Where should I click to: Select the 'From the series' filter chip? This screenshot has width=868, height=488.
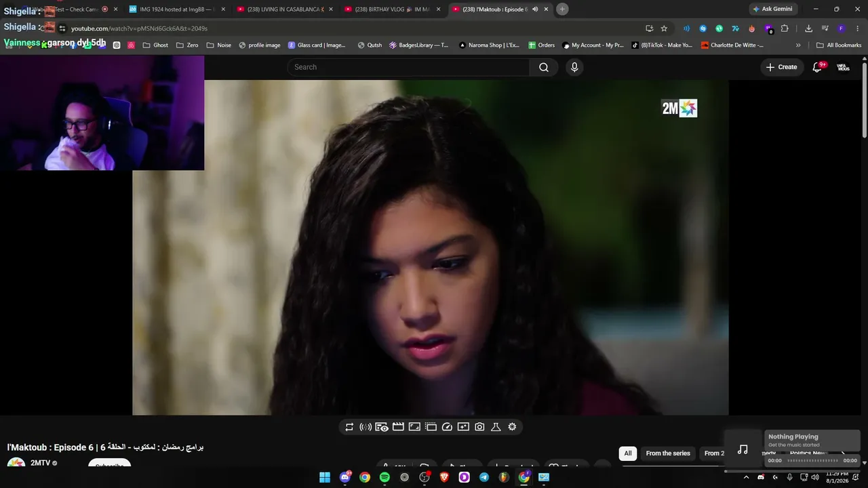[668, 453]
